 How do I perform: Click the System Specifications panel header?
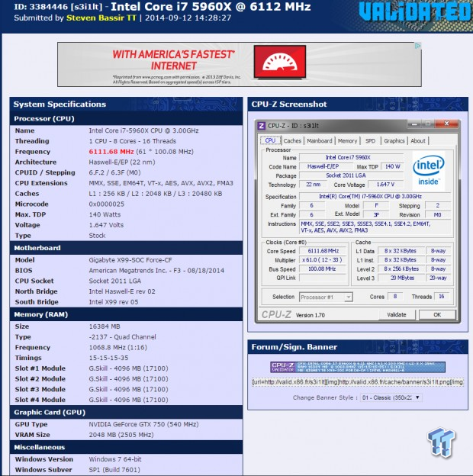pos(126,104)
